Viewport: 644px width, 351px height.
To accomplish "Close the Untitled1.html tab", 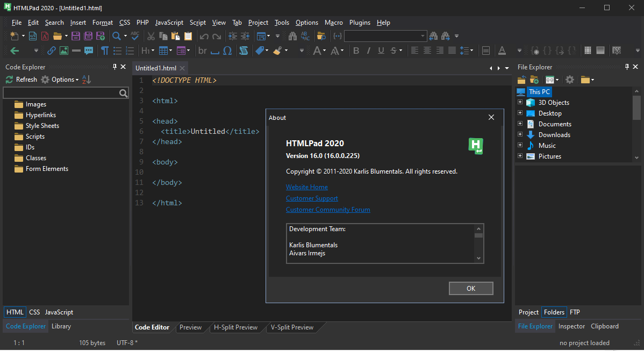I will pyautogui.click(x=182, y=68).
